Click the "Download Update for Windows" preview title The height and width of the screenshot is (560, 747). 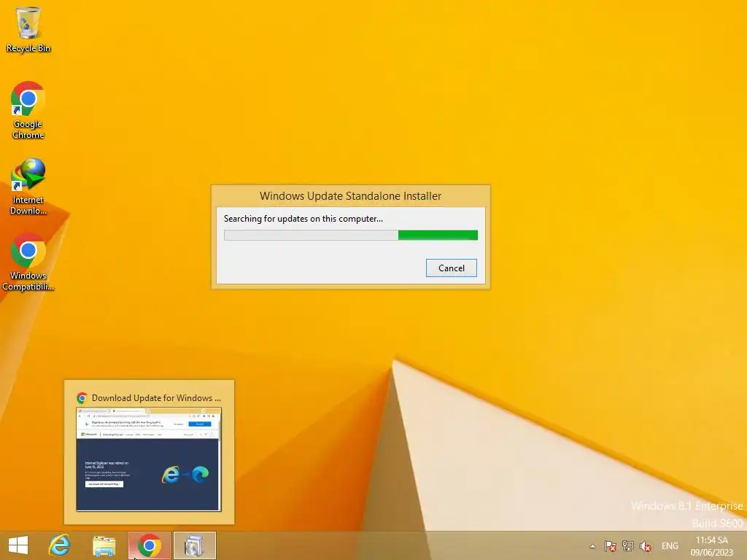[156, 398]
